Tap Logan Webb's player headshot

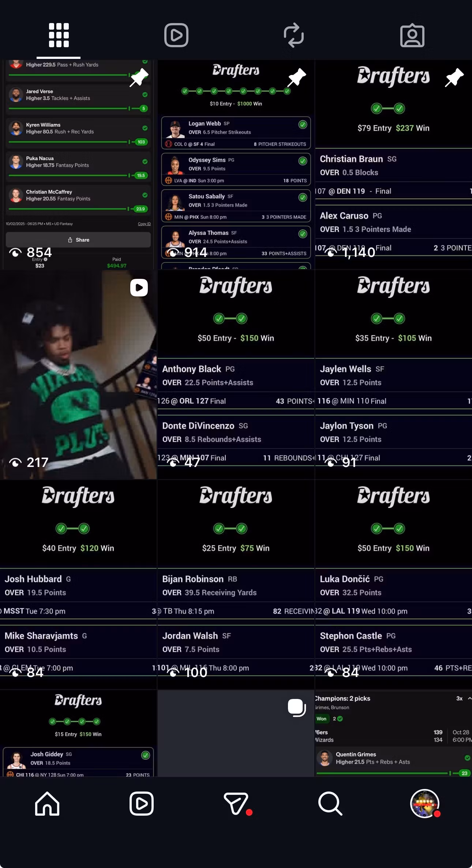point(175,129)
